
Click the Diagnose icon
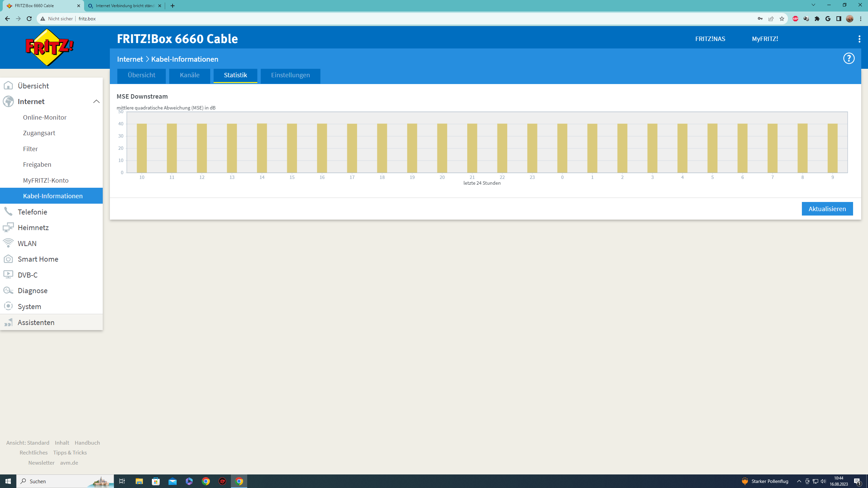pos(8,290)
